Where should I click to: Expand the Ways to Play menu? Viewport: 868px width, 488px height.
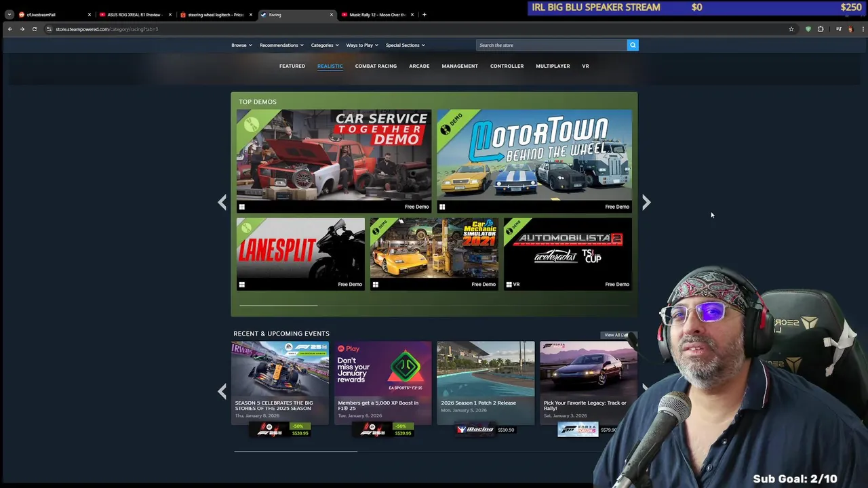pyautogui.click(x=362, y=45)
